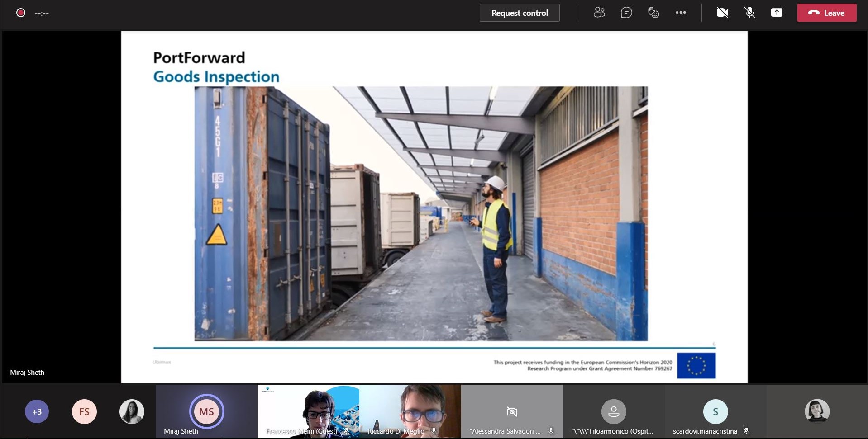Select the FS participant avatar
This screenshot has width=868, height=439.
point(84,411)
